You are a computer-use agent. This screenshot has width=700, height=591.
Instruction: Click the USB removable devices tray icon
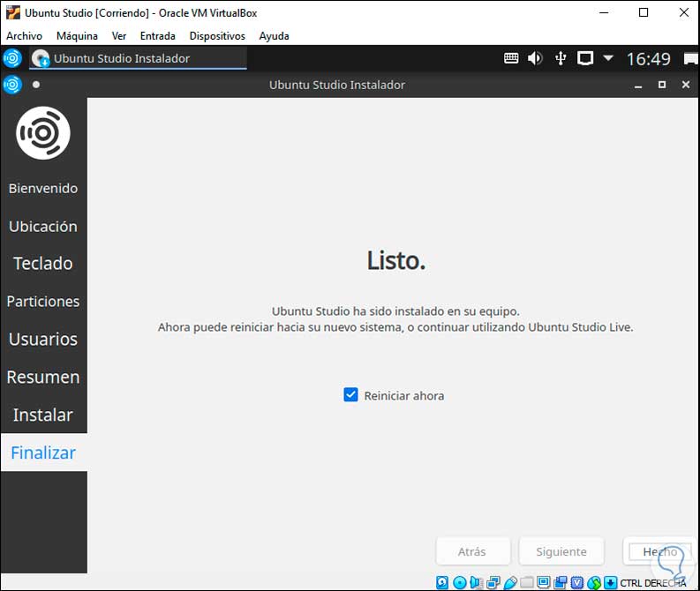coord(561,58)
